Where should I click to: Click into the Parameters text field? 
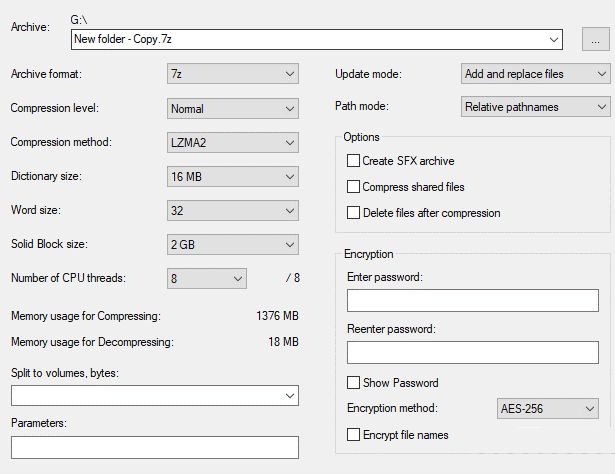(x=155, y=448)
